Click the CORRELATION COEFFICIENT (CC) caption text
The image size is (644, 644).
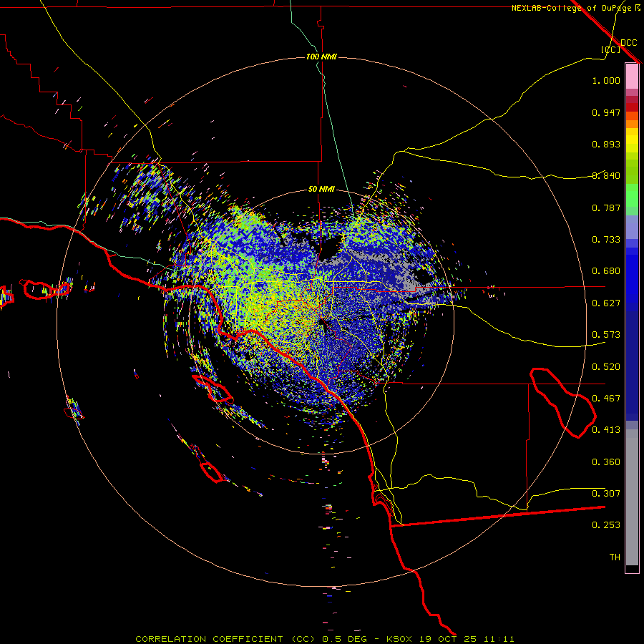pyautogui.click(x=225, y=639)
